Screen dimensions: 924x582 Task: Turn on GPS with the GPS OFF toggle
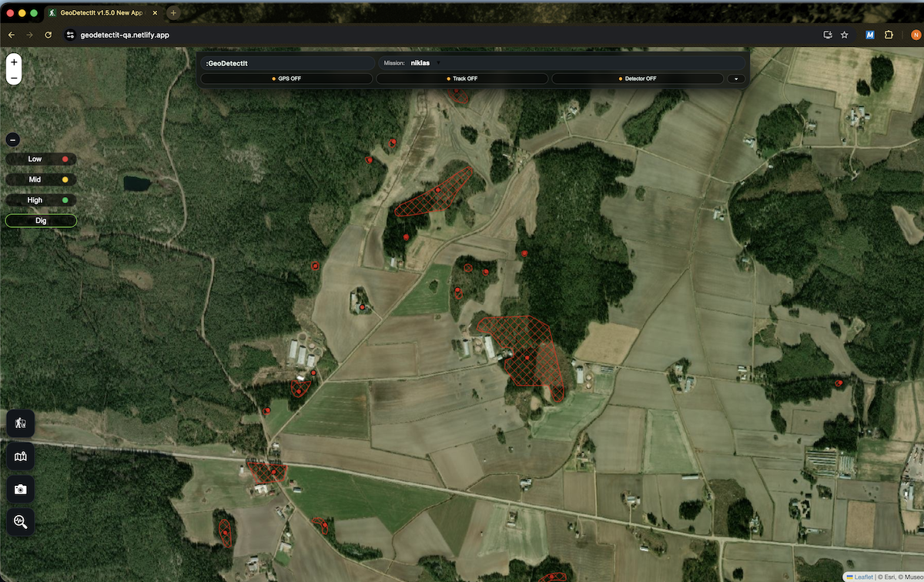point(286,78)
